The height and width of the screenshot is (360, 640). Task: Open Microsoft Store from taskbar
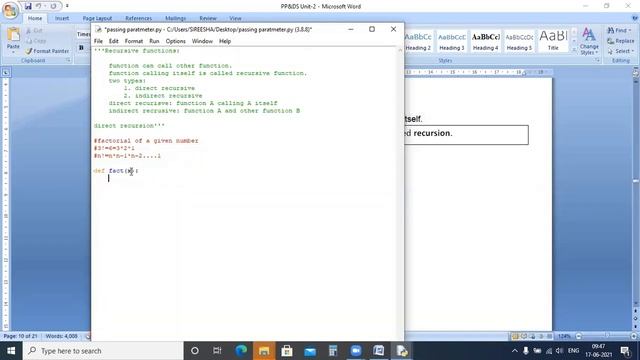coord(287,351)
